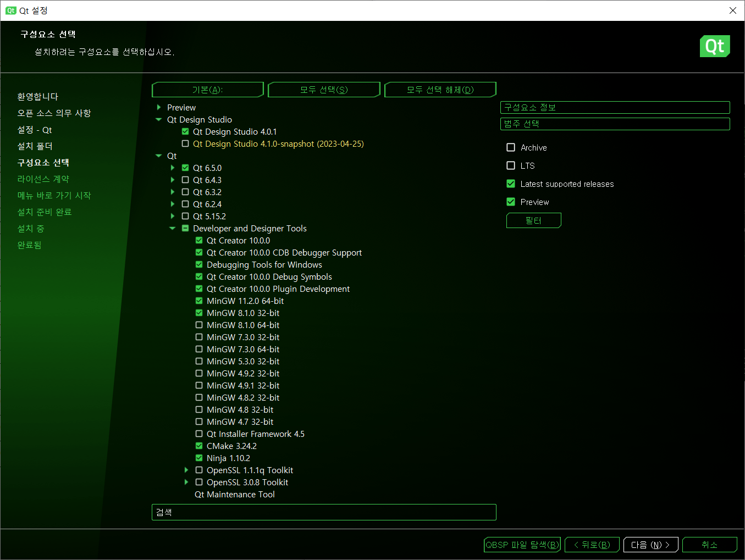This screenshot has height=560, width=745.
Task: Check Qt Design Studio 4.1.0-snapshot
Action: click(x=185, y=144)
